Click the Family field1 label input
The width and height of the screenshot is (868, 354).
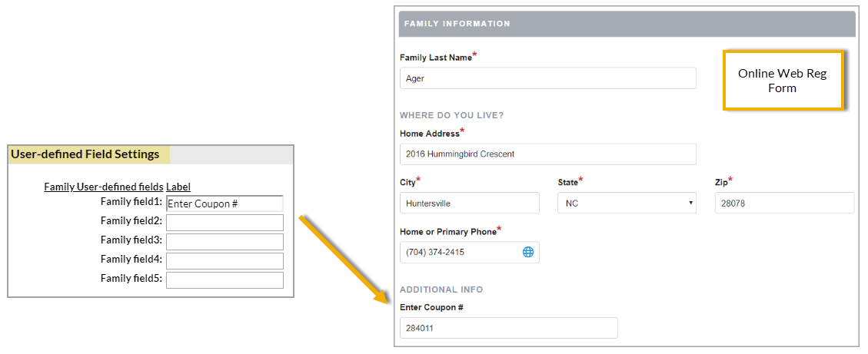[224, 203]
